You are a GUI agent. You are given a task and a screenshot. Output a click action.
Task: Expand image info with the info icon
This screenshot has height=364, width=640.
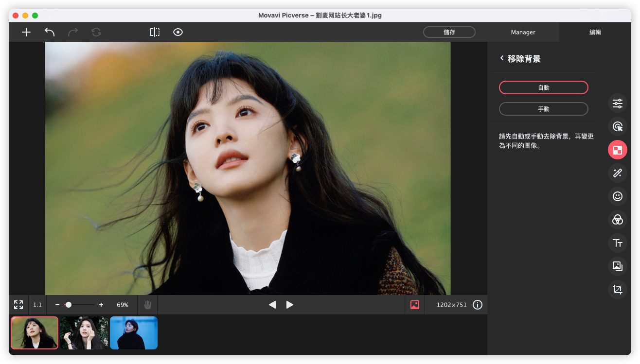pos(478,305)
